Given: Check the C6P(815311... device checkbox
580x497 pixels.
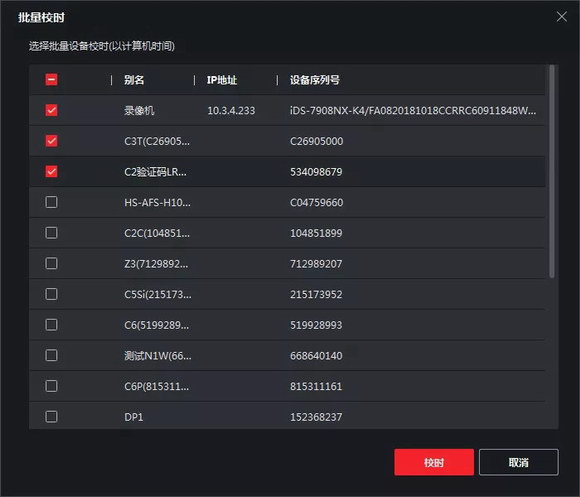Looking at the screenshot, I should point(51,386).
